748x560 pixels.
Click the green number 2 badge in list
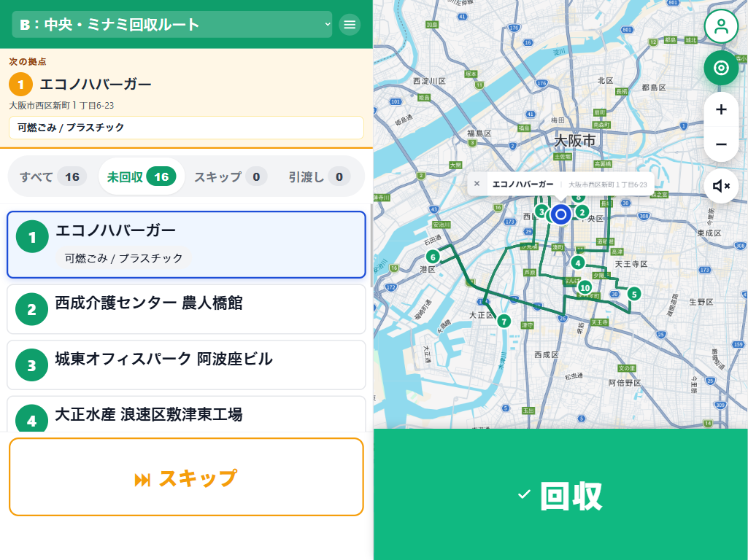[x=31, y=309]
